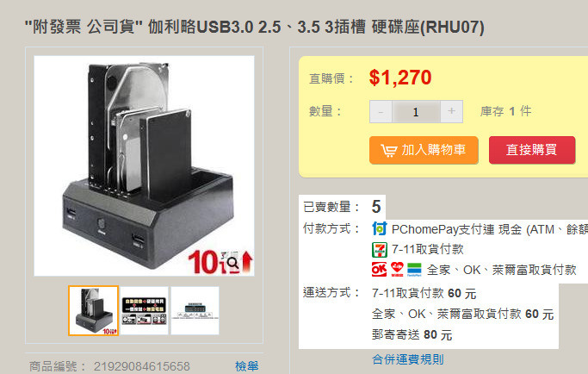Click the FamilyMart logo icon
The height and width of the screenshot is (374, 588).
click(414, 270)
